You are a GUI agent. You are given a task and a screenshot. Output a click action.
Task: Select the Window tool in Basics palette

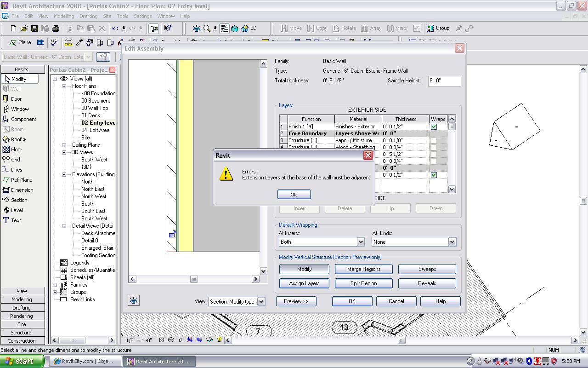19,109
